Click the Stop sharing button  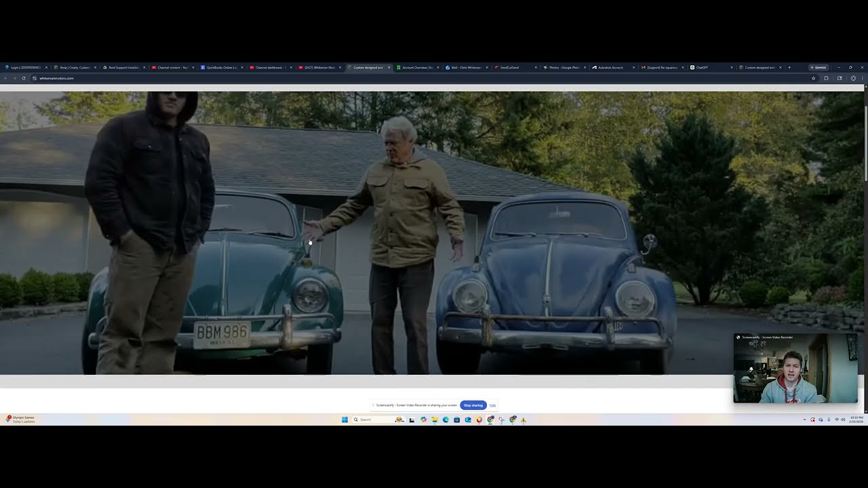click(x=473, y=405)
